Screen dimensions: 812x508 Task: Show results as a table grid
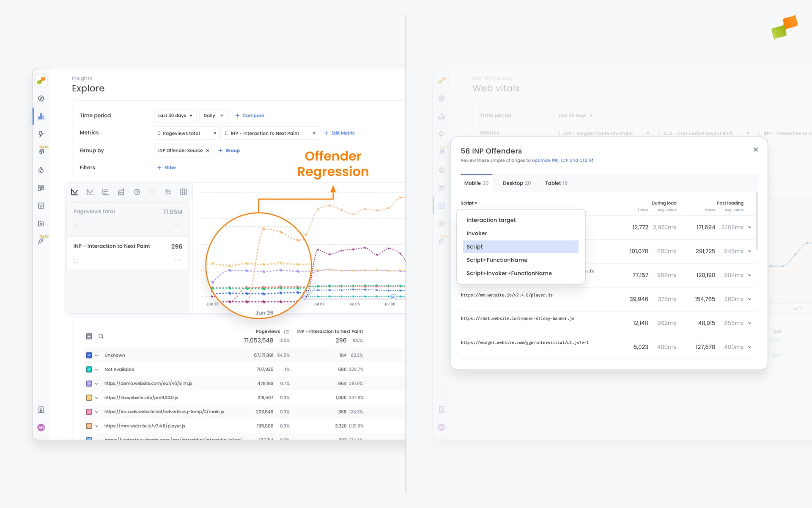point(184,192)
